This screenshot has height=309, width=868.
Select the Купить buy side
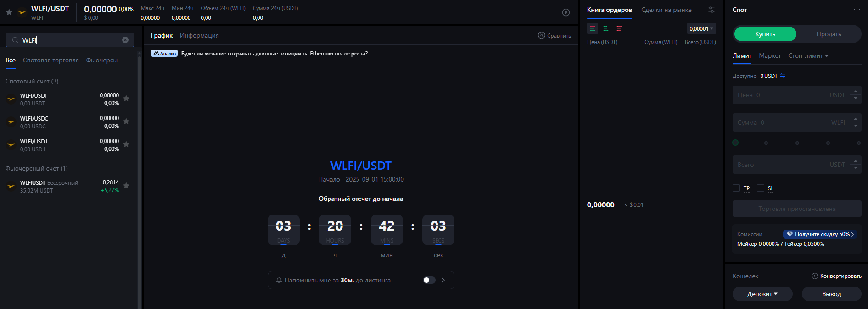765,34
